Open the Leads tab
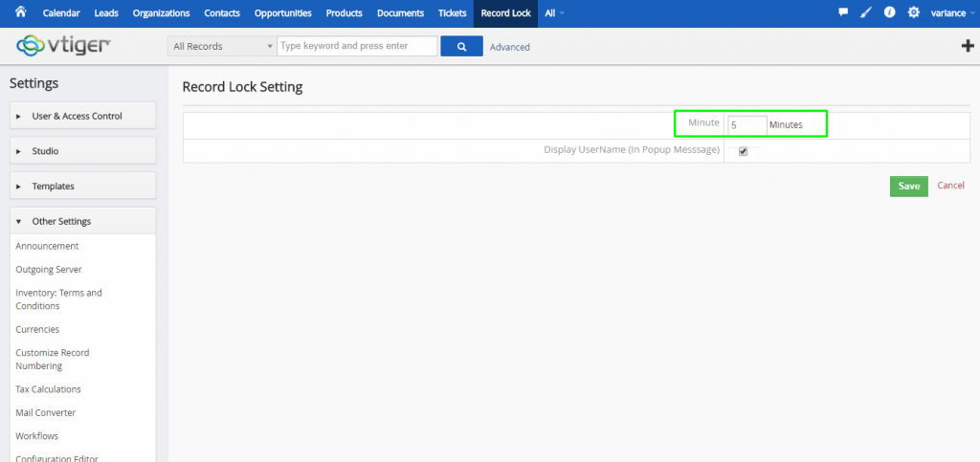Viewport: 980px width, 462px height. pyautogui.click(x=105, y=13)
